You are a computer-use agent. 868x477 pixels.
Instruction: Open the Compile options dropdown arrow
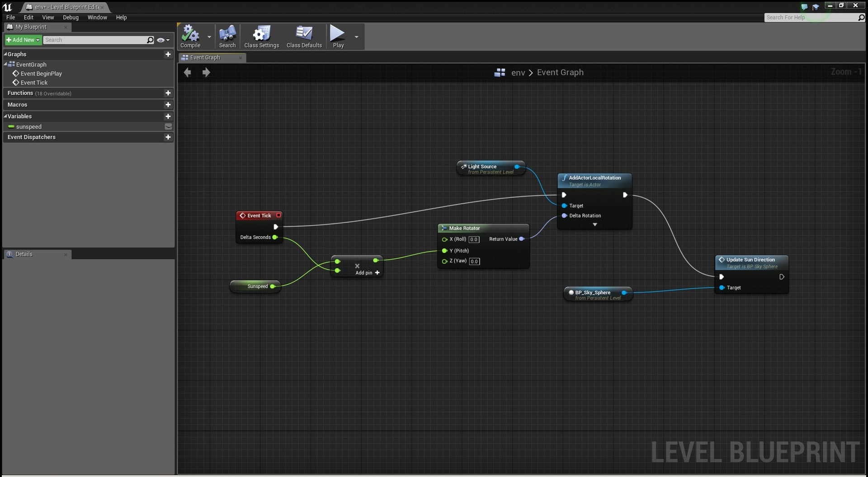coord(209,37)
